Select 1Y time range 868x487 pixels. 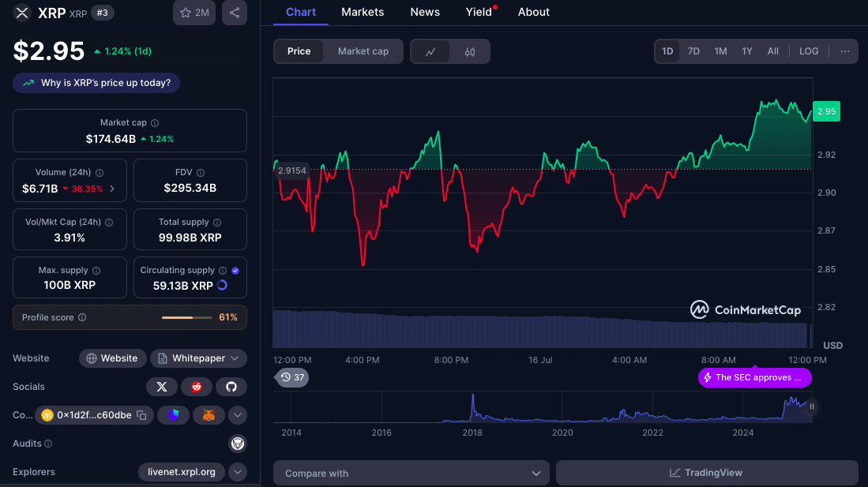[x=747, y=51]
